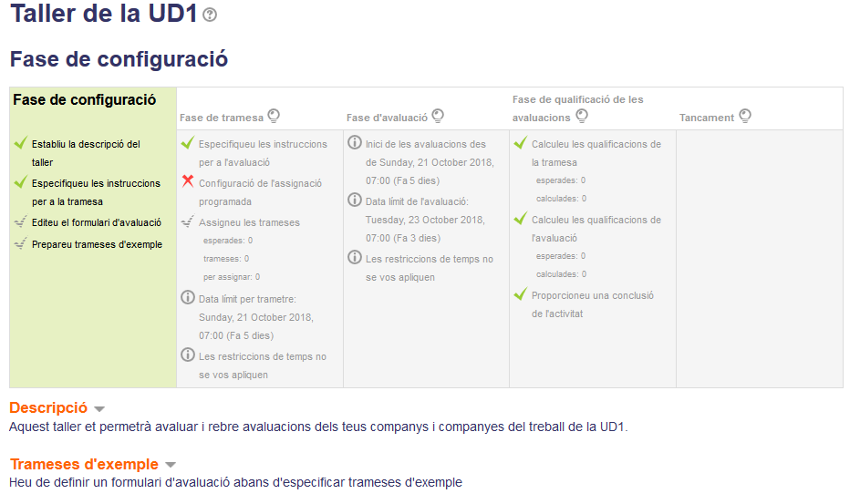The image size is (860, 504).
Task: Click unchecked mark beside Editeu el formulari d'avaluació
Action: (21, 221)
